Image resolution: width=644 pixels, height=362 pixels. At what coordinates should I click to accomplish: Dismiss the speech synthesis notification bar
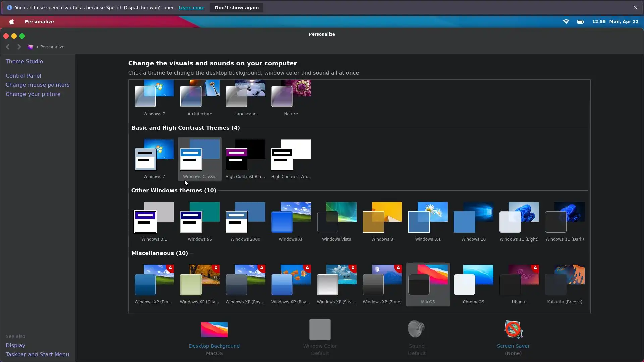coord(635,8)
